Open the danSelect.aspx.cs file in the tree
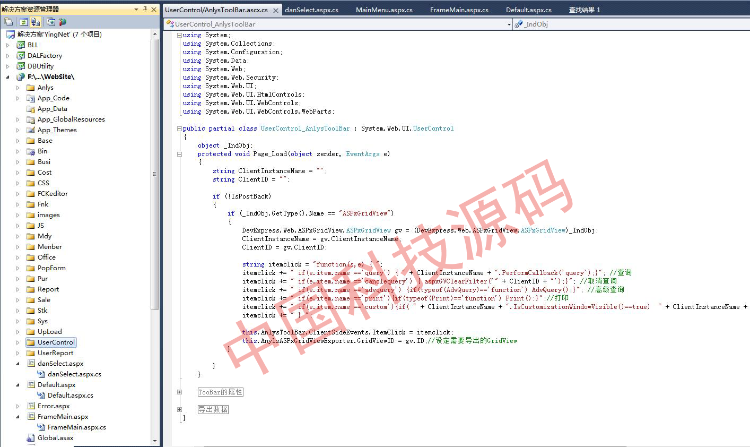Screen dimensions: 750x447 [74, 374]
